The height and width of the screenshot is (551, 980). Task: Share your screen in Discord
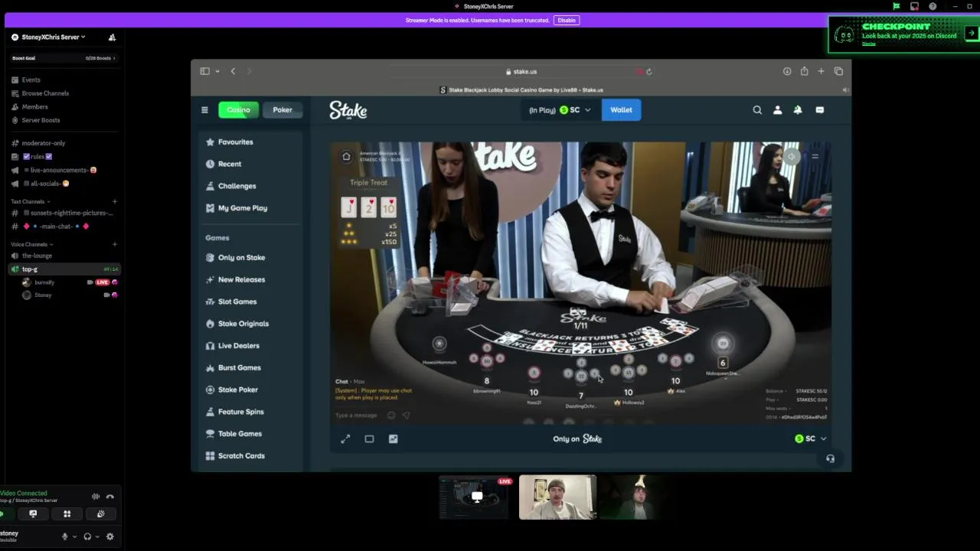[x=33, y=514]
